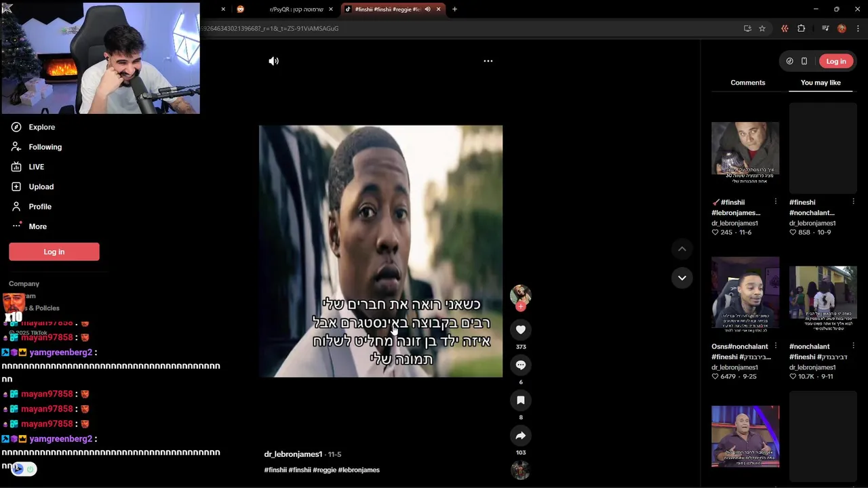Click the phone app icon near Log in
Image resolution: width=868 pixels, height=488 pixels.
pos(804,61)
